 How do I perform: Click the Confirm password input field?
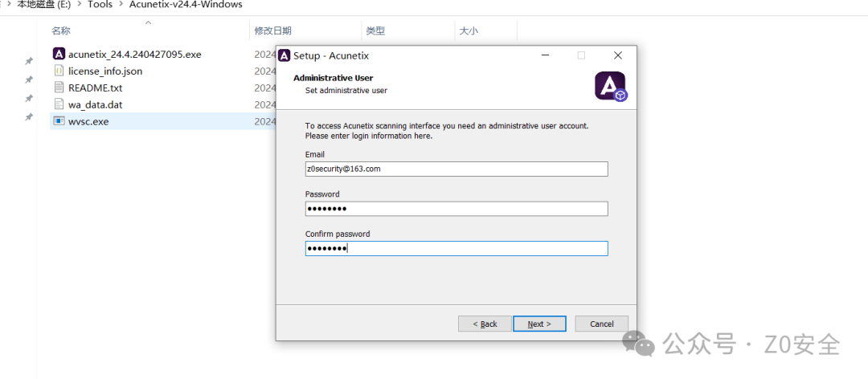click(457, 248)
